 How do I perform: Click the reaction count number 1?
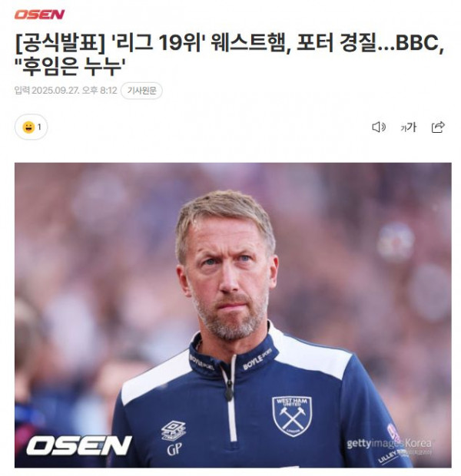pyautogui.click(x=39, y=127)
